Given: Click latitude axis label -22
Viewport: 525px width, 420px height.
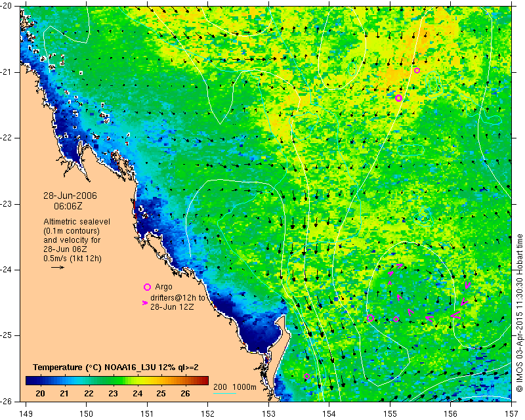Looking at the screenshot, I should pos(7,138).
